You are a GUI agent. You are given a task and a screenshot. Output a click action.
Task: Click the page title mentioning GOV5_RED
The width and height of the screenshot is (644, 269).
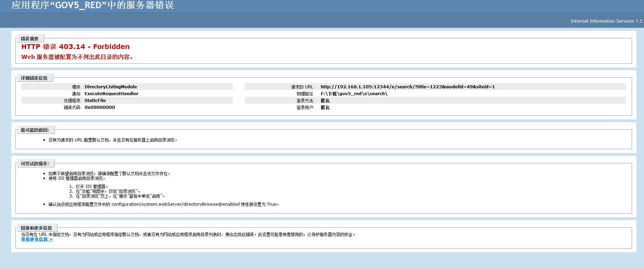(92, 5)
